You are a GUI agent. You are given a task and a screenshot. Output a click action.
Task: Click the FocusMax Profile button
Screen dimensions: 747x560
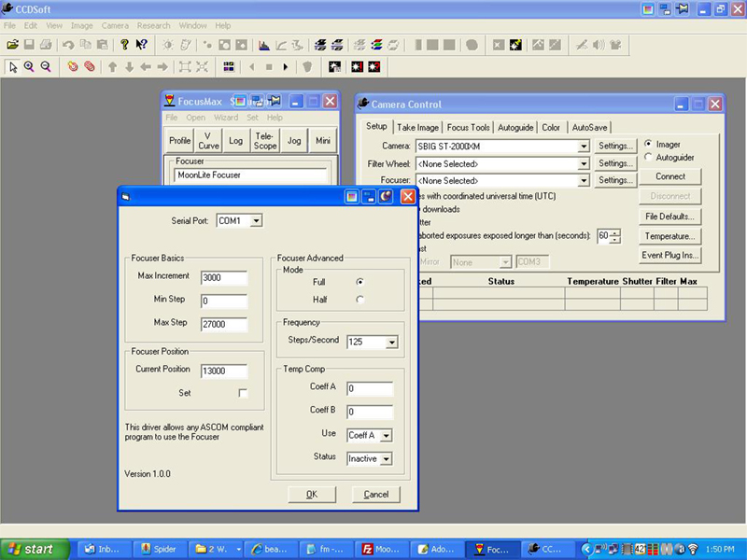(x=179, y=141)
